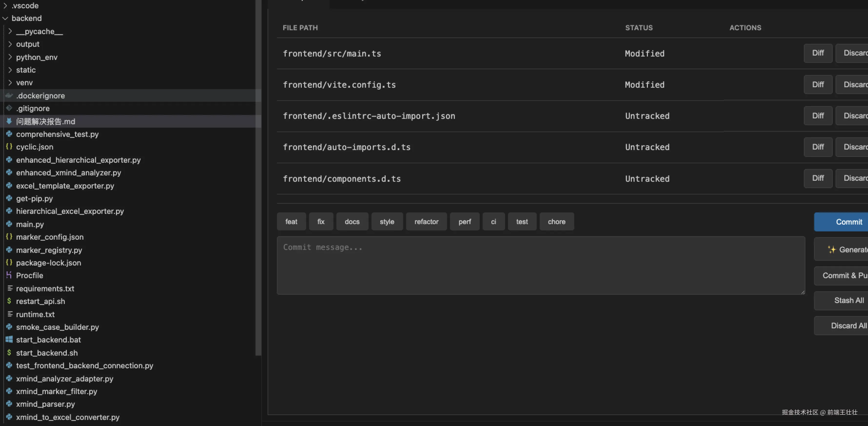Viewport: 868px width, 426px height.
Task: Open Diff for frontend/vite.config.ts
Action: pyautogui.click(x=818, y=85)
